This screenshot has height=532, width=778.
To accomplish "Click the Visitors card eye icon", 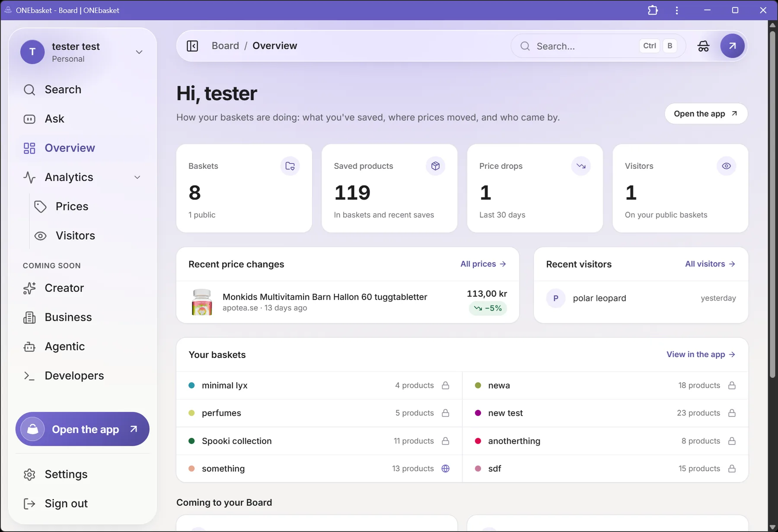I will pos(726,166).
